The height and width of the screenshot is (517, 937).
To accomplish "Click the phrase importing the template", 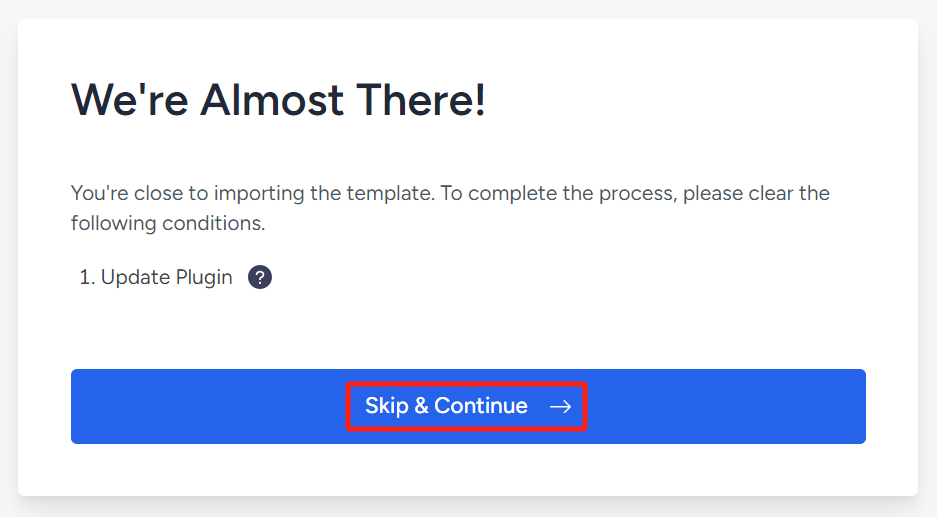I will click(x=324, y=194).
